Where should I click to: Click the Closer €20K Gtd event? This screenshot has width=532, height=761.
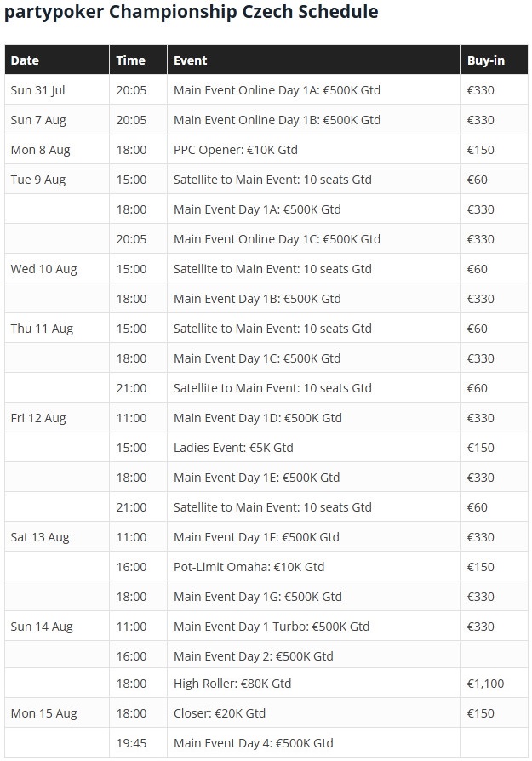(220, 713)
